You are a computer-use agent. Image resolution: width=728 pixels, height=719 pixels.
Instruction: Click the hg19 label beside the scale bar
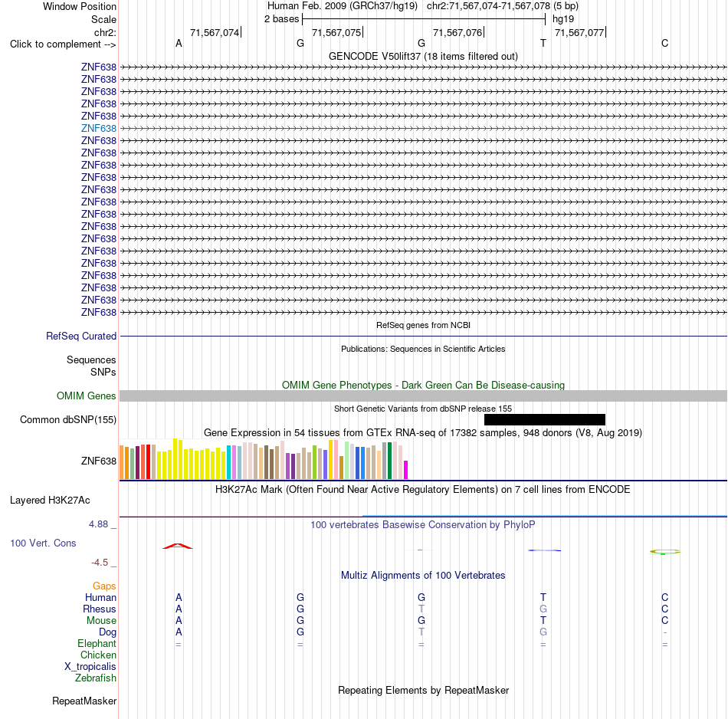563,19
